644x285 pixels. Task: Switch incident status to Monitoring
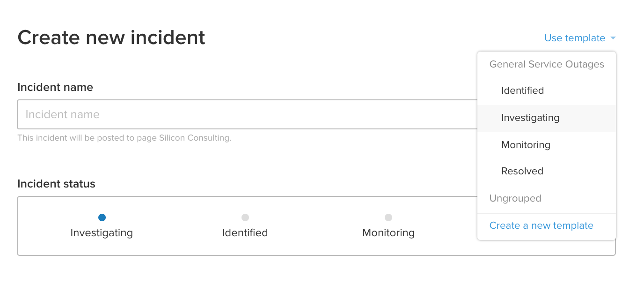pos(388,217)
